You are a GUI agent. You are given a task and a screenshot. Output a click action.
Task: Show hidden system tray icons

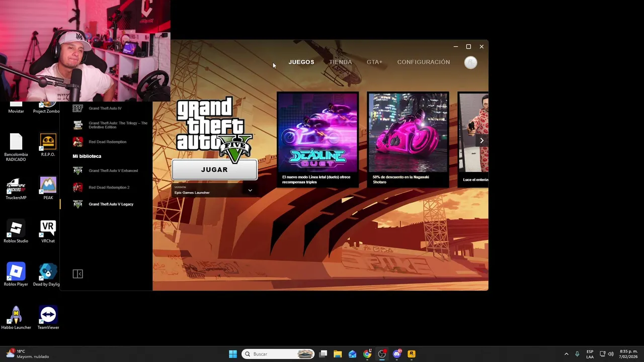(566, 354)
